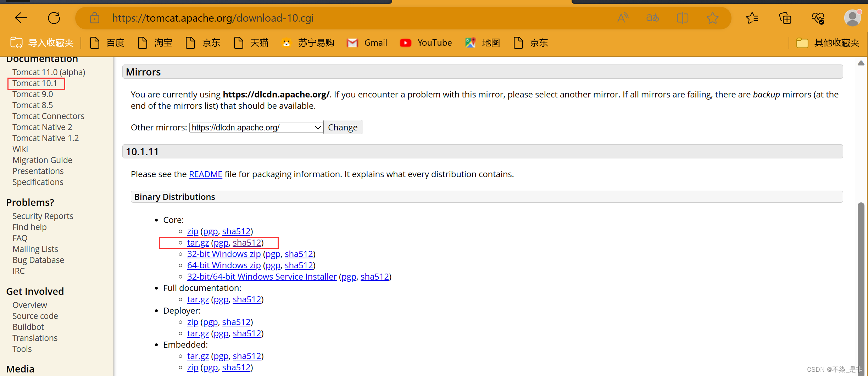The height and width of the screenshot is (376, 868).
Task: Add page to favorites star
Action: pyautogui.click(x=712, y=18)
